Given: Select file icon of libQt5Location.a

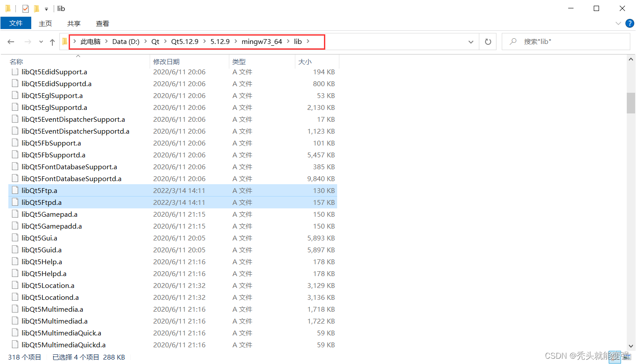Looking at the screenshot, I should tap(15, 285).
